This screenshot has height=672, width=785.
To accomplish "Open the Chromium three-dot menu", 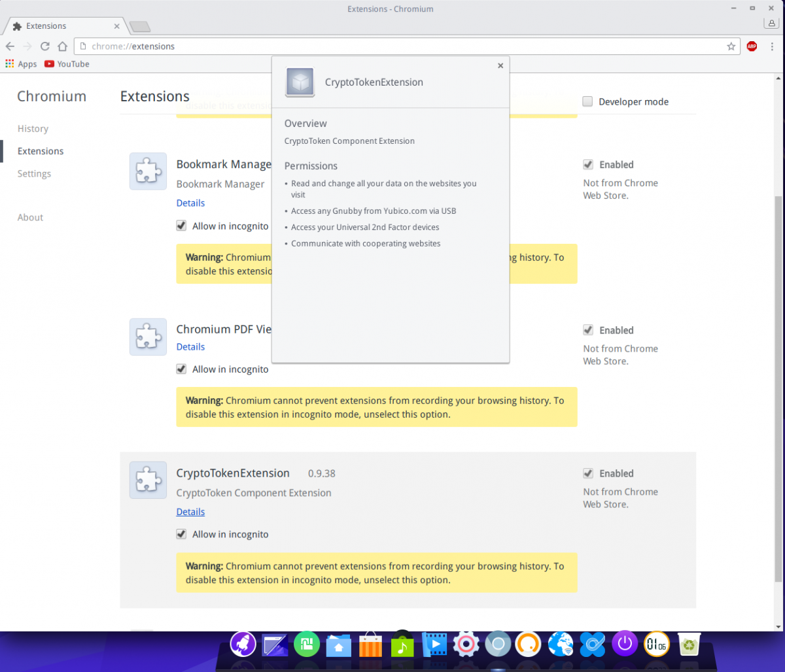I will coord(772,46).
